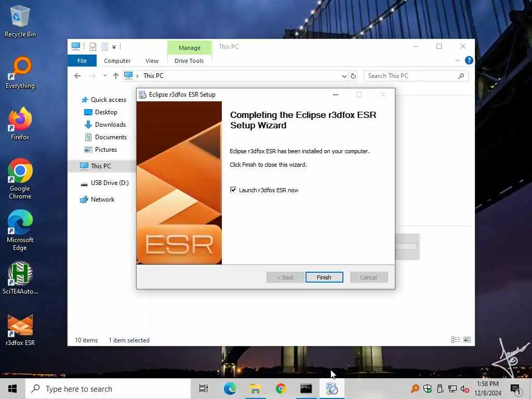532x399 pixels.
Task: Select Pictures in the navigation pane
Action: point(100,150)
